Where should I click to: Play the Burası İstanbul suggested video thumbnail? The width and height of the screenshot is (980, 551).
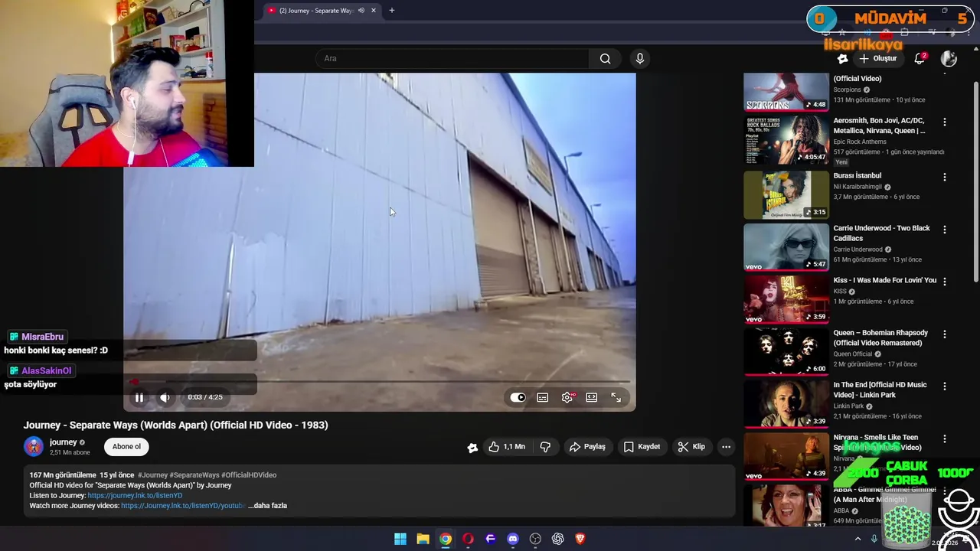(x=786, y=195)
